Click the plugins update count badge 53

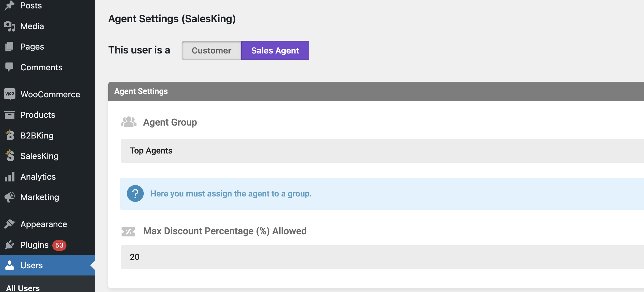pos(59,245)
